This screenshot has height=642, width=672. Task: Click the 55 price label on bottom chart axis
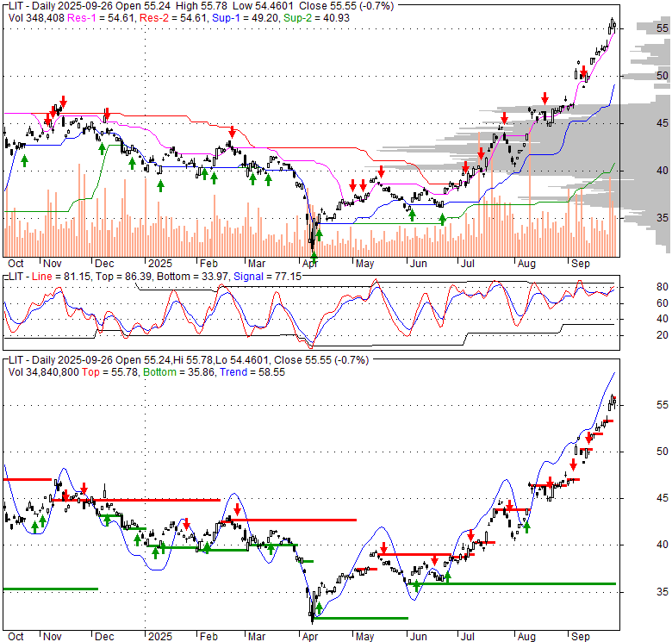click(663, 404)
